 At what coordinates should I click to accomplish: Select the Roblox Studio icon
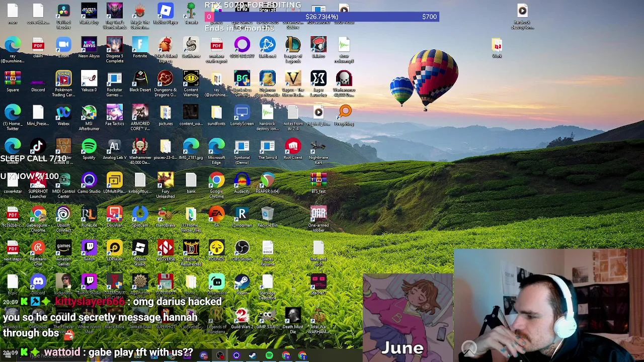pyautogui.click(x=140, y=252)
